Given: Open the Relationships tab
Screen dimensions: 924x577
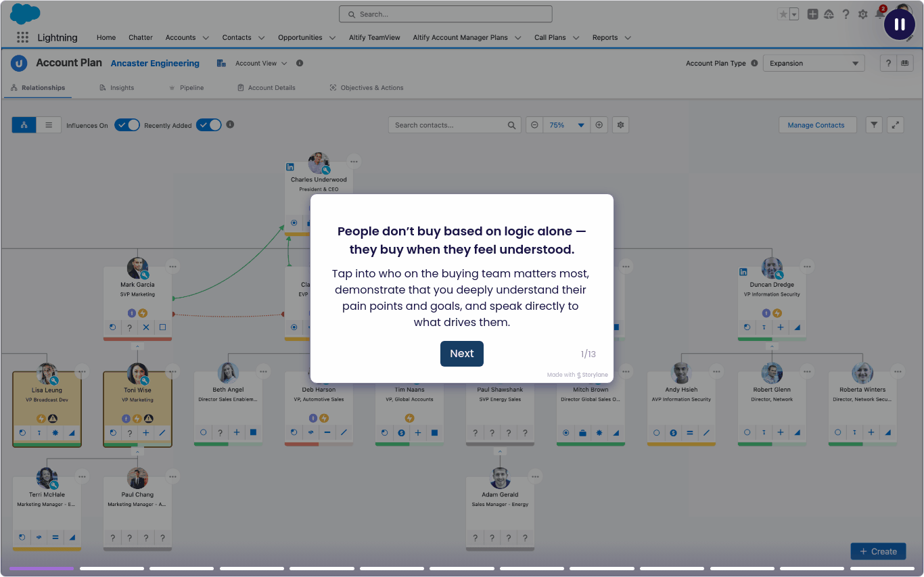Looking at the screenshot, I should (38, 88).
